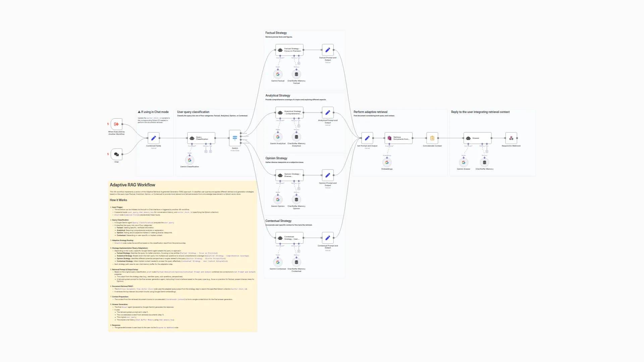Select the Chat Buffer Memory Contextual node
The width and height of the screenshot is (644, 362).
297,262
